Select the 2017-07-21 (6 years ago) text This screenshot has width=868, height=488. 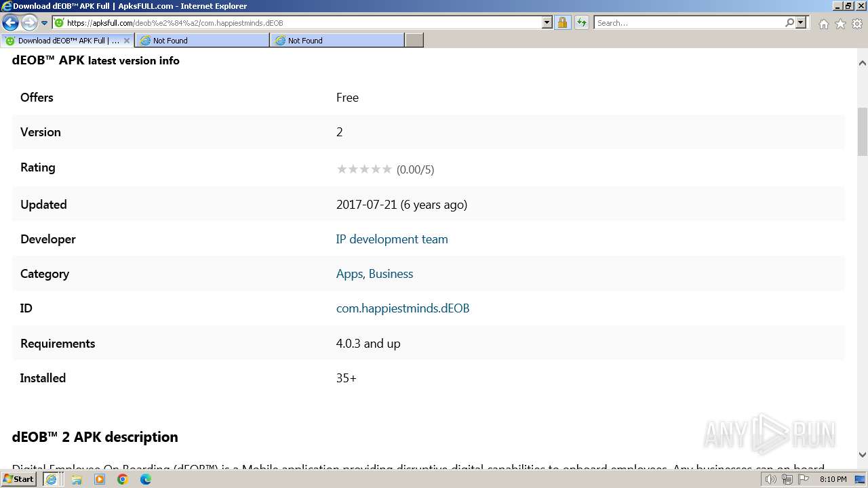[x=401, y=205]
